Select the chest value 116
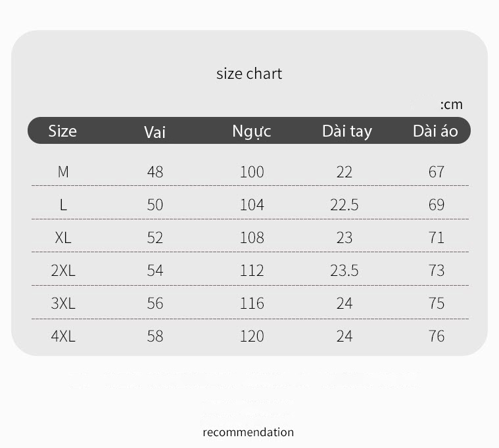This screenshot has width=499, height=448. [252, 303]
